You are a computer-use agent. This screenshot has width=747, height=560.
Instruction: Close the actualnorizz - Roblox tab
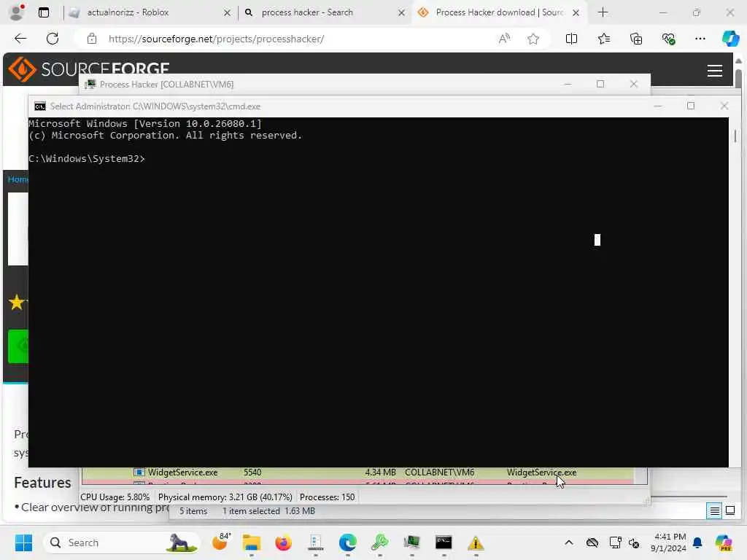(228, 13)
